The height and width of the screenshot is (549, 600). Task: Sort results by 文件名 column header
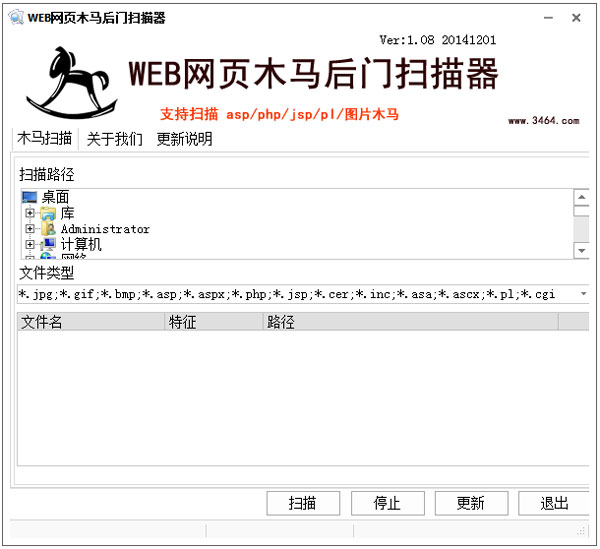pos(91,322)
